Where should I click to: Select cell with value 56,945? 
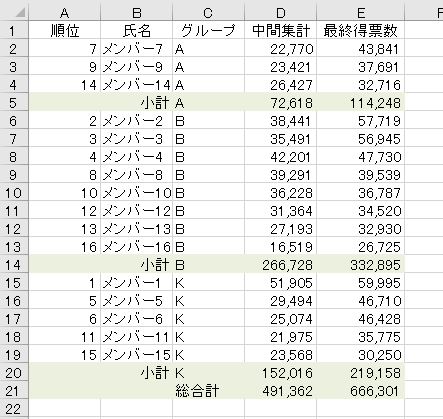(360, 139)
